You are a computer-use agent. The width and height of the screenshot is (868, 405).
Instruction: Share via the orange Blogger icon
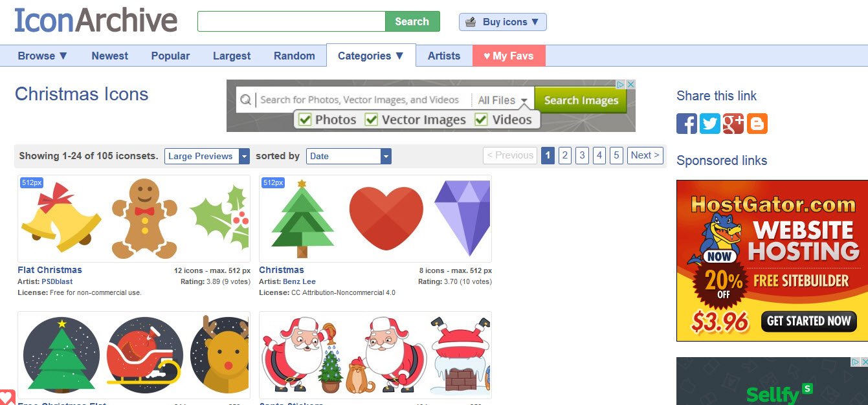tap(757, 124)
